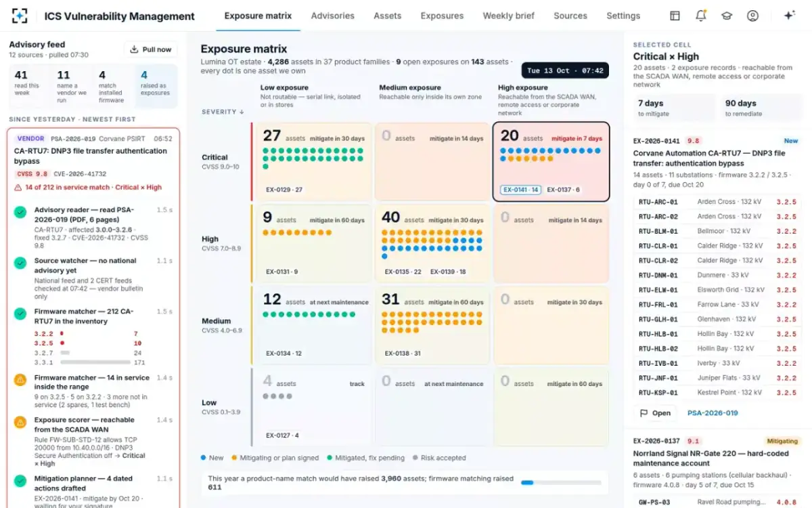Click the green check beside Source watcher step
Screen dimensions: 812x508
tap(20, 262)
